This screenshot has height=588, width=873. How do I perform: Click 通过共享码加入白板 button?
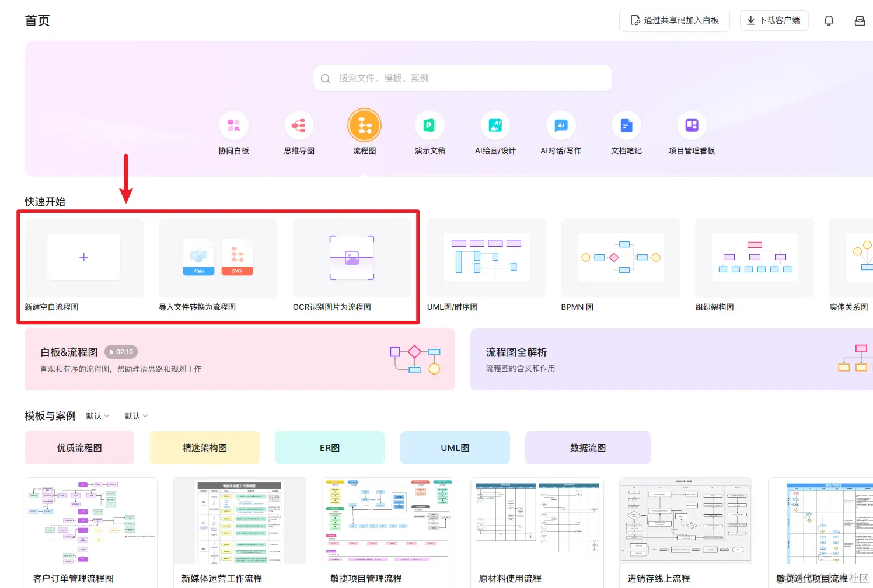(674, 20)
